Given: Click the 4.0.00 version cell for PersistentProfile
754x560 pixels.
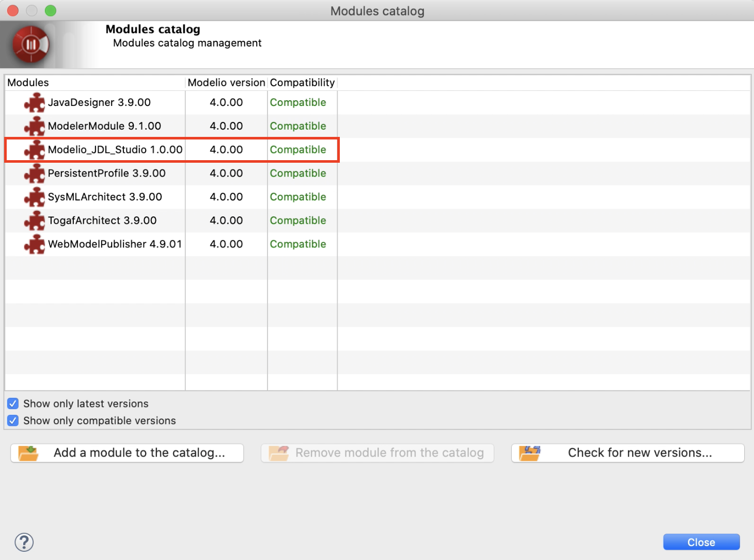Looking at the screenshot, I should tap(226, 174).
